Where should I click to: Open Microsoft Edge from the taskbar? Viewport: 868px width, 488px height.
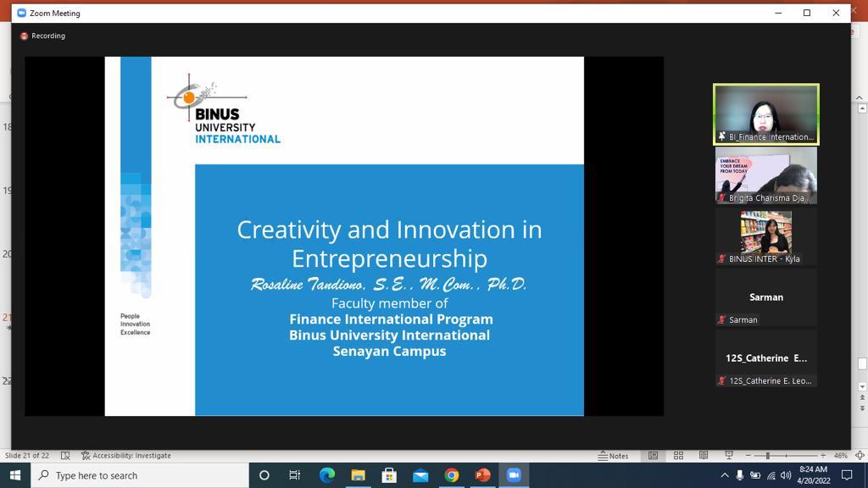coord(327,475)
